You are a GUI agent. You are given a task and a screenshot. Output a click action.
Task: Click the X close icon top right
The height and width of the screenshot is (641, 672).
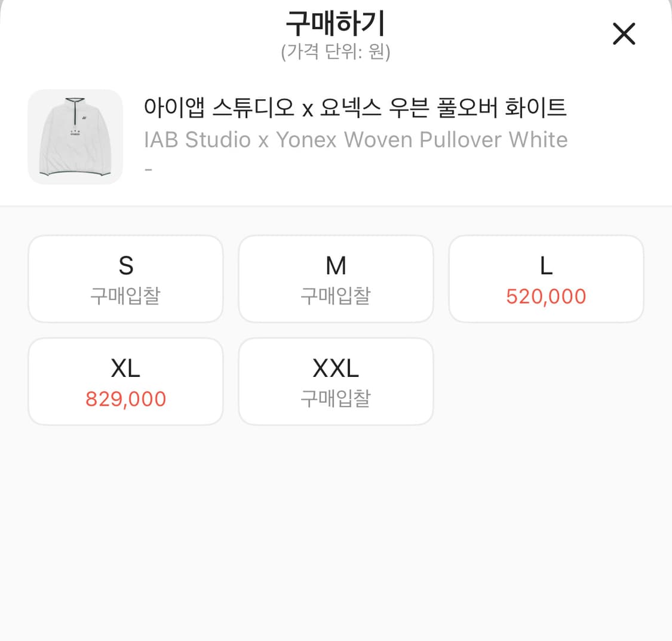[x=624, y=34]
